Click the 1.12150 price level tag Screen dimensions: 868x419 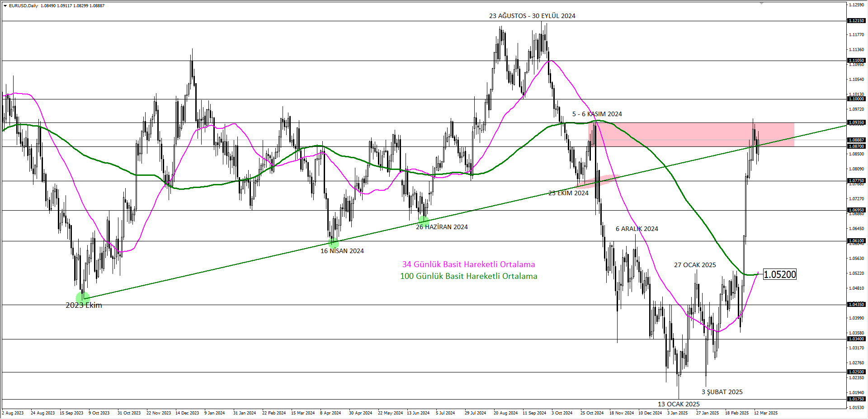click(x=856, y=21)
